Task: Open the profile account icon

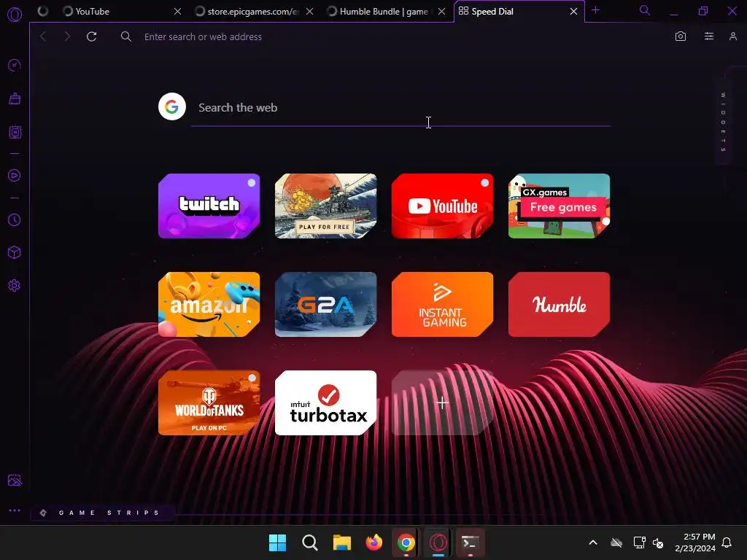Action: (733, 36)
